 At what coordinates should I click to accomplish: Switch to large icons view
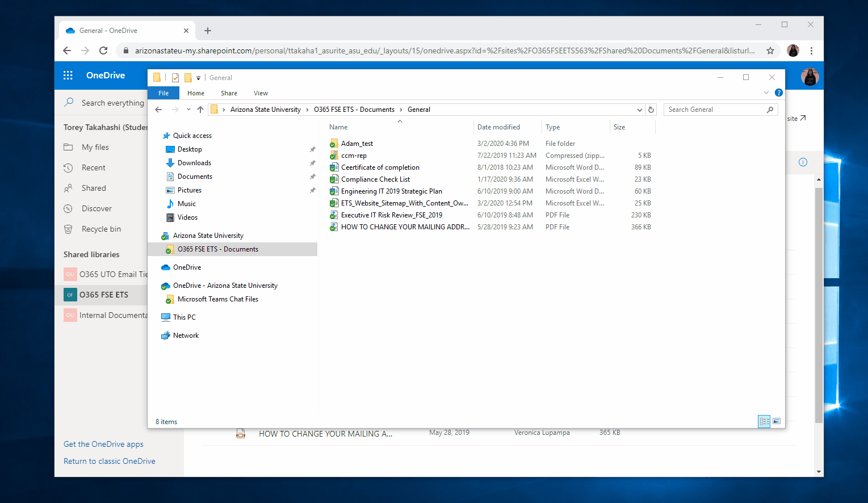click(x=777, y=421)
